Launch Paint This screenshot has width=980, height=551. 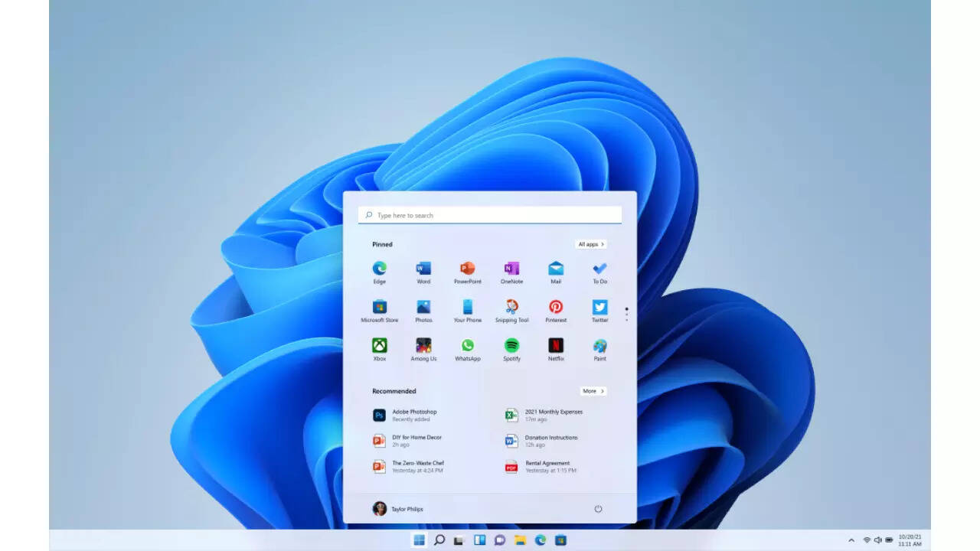(x=599, y=346)
